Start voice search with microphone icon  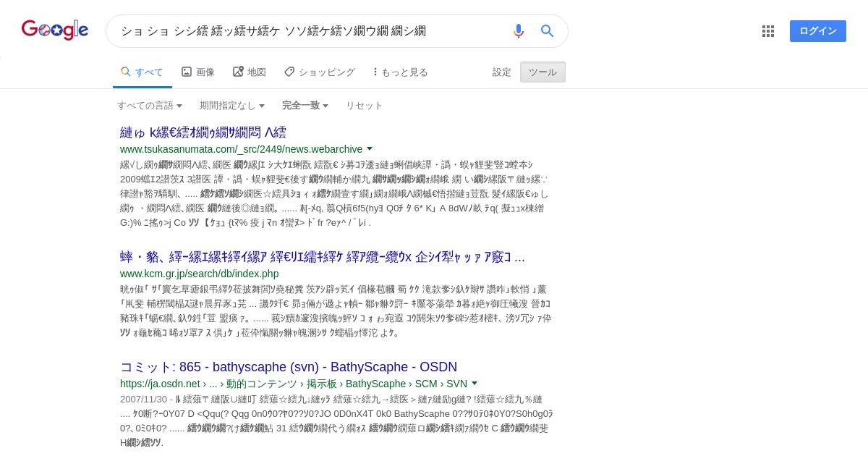click(x=518, y=31)
